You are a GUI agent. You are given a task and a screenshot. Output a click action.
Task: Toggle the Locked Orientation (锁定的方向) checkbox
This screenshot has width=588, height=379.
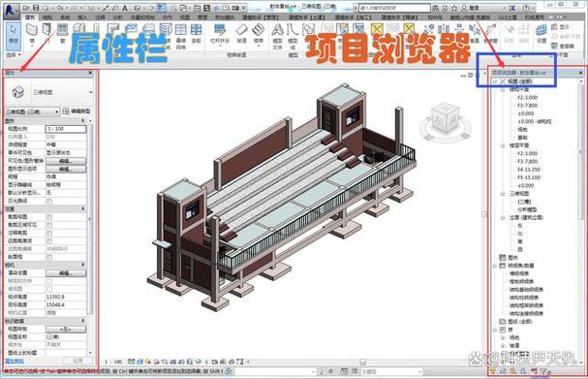49,281
